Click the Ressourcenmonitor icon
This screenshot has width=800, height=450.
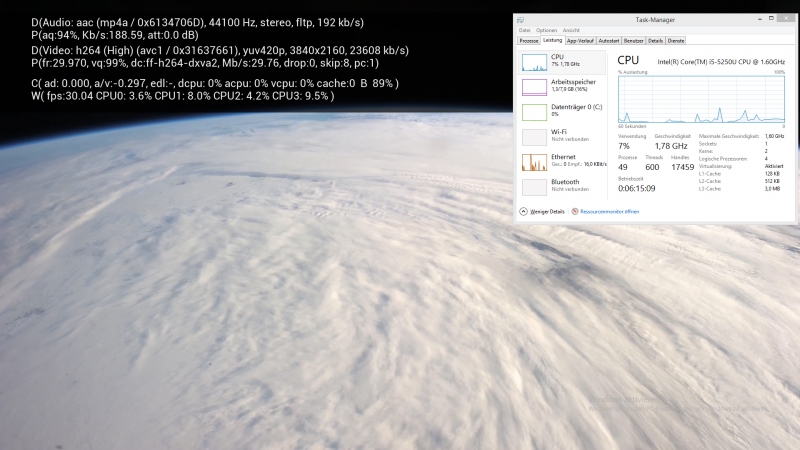(574, 211)
